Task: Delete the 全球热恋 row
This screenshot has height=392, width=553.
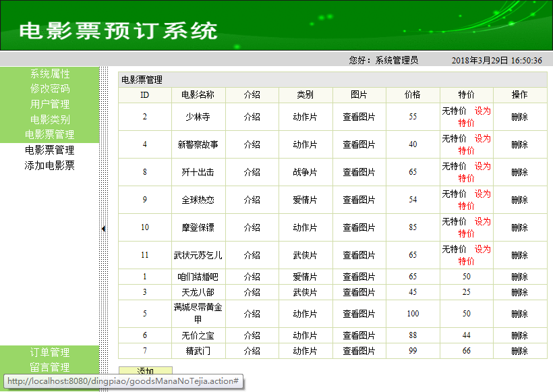Action: 519,200
